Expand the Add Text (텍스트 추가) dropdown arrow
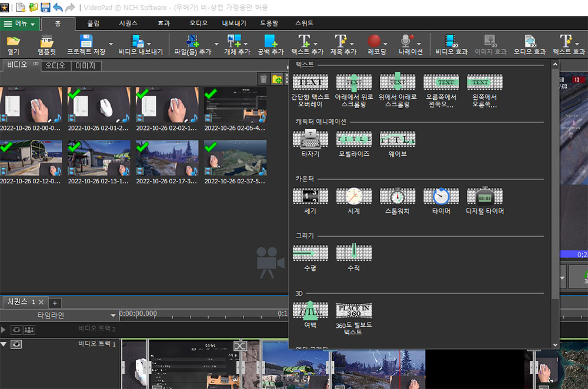The height and width of the screenshot is (389, 588). coord(315,44)
